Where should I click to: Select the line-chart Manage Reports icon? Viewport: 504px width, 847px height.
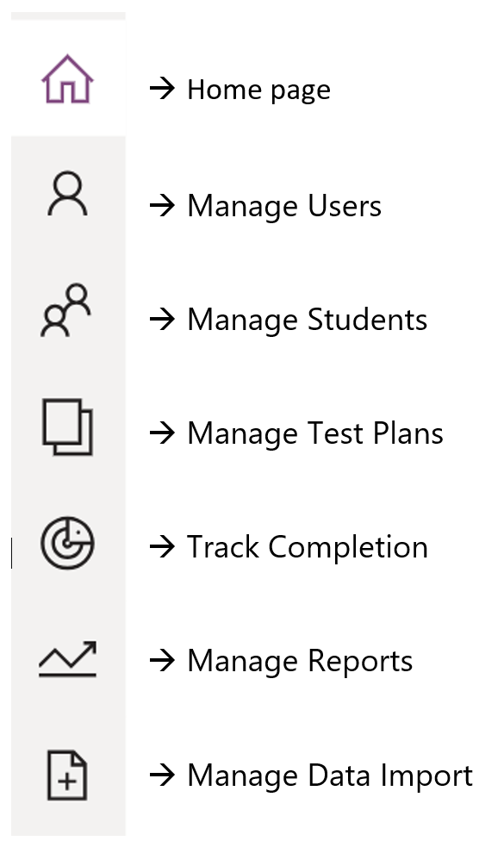[x=67, y=659]
